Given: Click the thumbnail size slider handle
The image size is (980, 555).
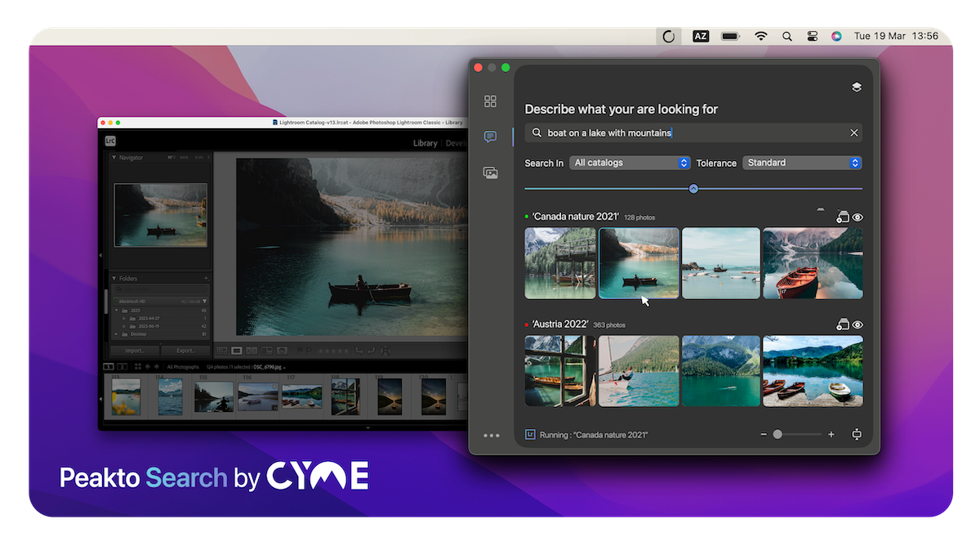Looking at the screenshot, I should click(777, 435).
